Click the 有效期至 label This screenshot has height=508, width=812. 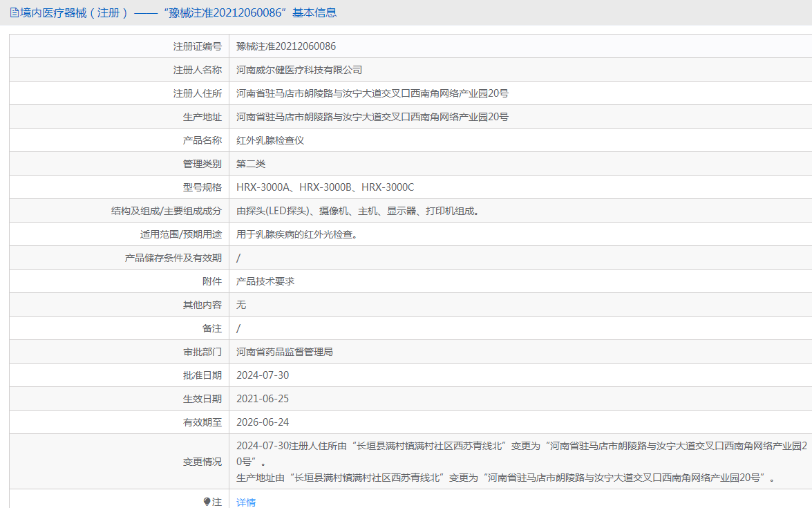click(202, 422)
